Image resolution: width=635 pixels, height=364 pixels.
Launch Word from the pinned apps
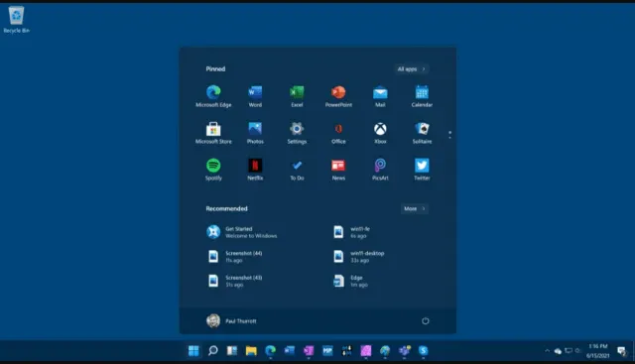click(x=255, y=96)
